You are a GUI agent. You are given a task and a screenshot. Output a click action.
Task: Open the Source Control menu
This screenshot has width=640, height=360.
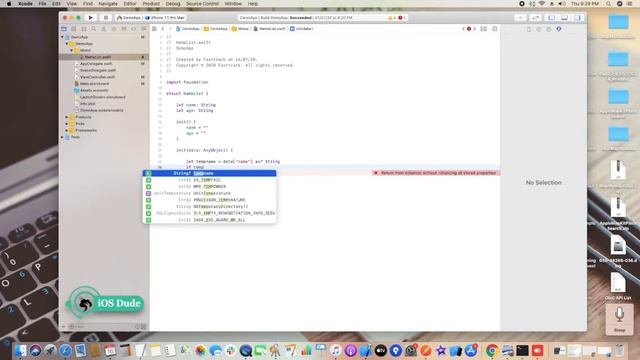pyautogui.click(x=202, y=4)
